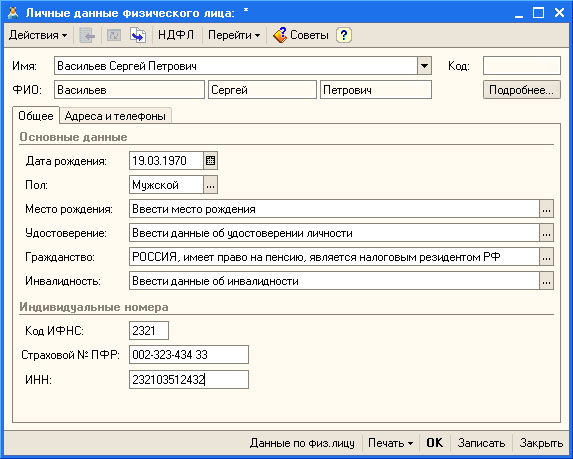Open the birth date calendar picker
Image resolution: width=573 pixels, height=459 pixels.
(x=210, y=161)
